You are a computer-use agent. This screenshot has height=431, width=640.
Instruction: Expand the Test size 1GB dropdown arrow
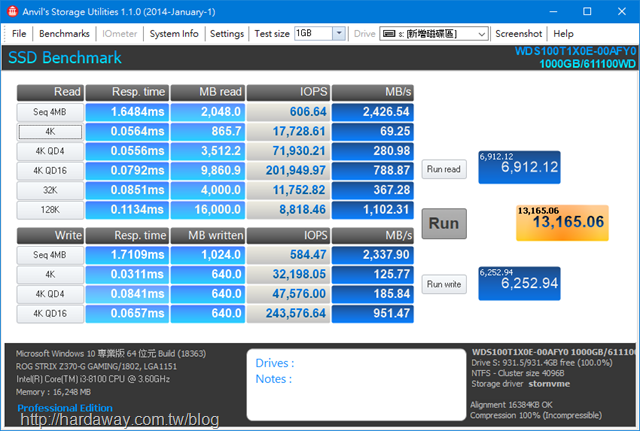coord(339,33)
